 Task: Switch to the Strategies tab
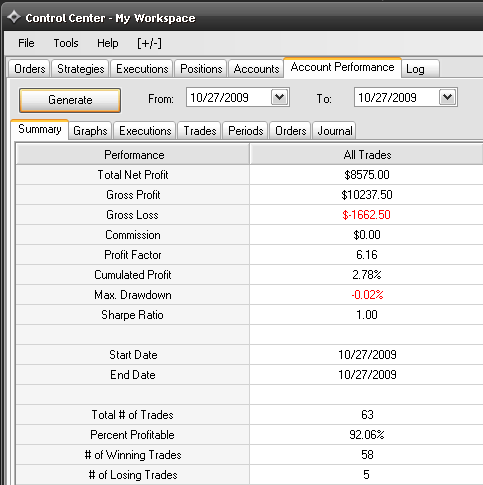(80, 69)
